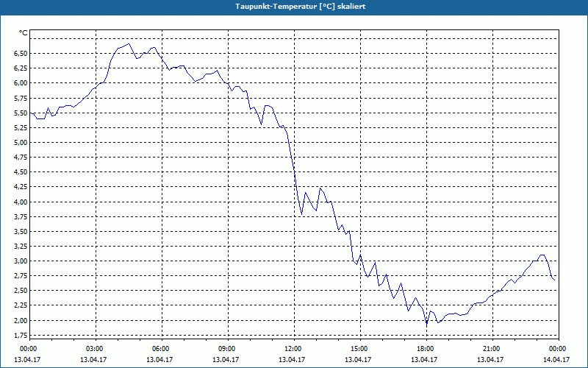Select the '15:00' time label

tap(358, 349)
